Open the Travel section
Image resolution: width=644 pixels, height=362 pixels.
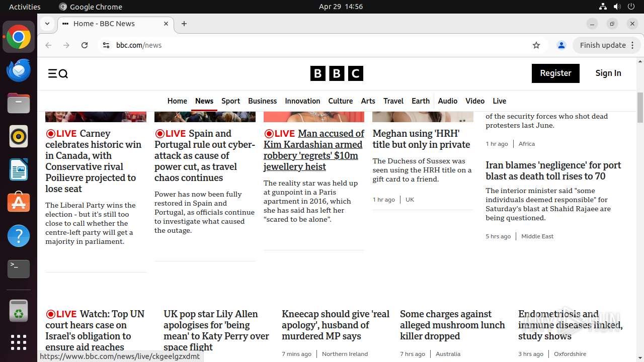[x=393, y=101]
